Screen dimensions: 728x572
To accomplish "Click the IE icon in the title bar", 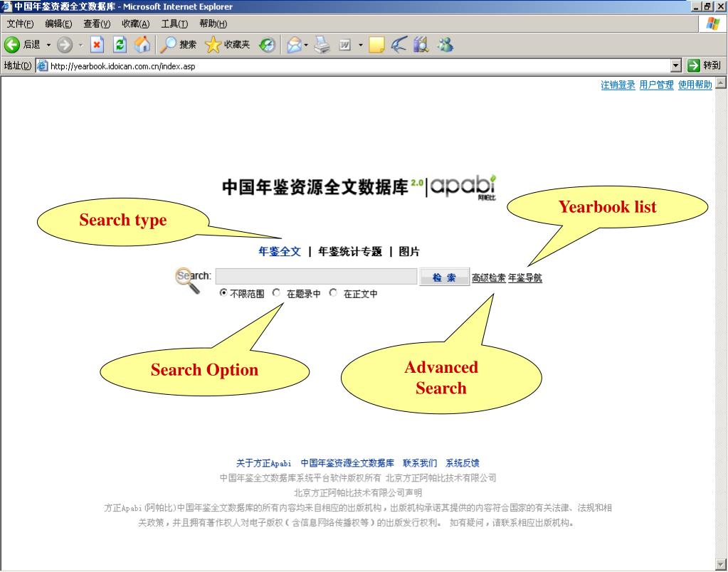I will (x=6, y=6).
